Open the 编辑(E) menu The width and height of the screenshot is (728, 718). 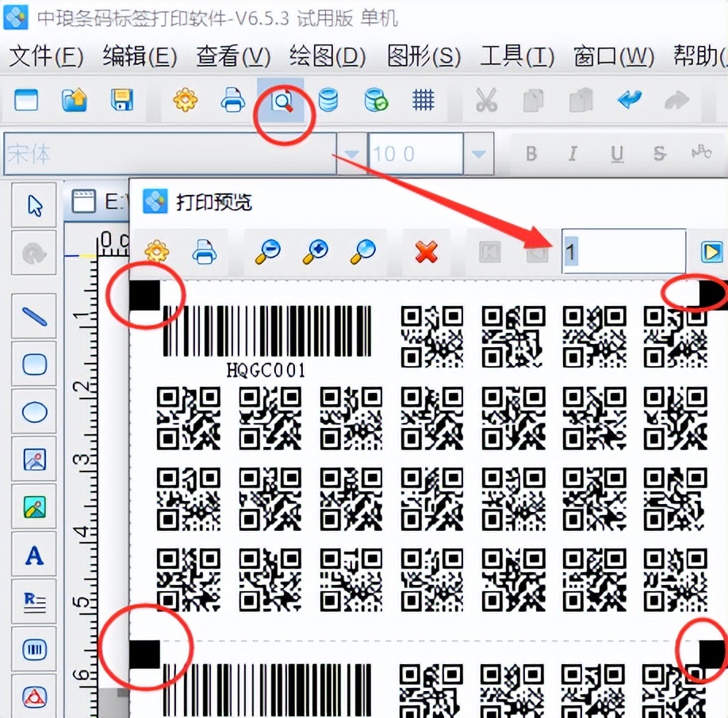point(140,57)
